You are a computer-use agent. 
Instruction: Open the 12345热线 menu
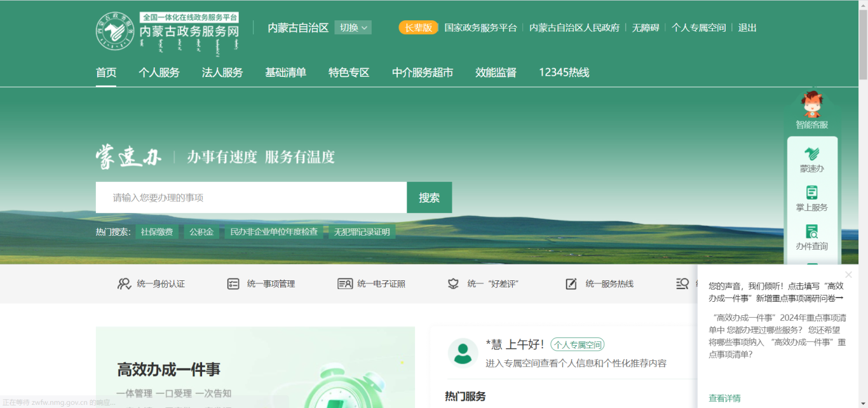click(564, 72)
